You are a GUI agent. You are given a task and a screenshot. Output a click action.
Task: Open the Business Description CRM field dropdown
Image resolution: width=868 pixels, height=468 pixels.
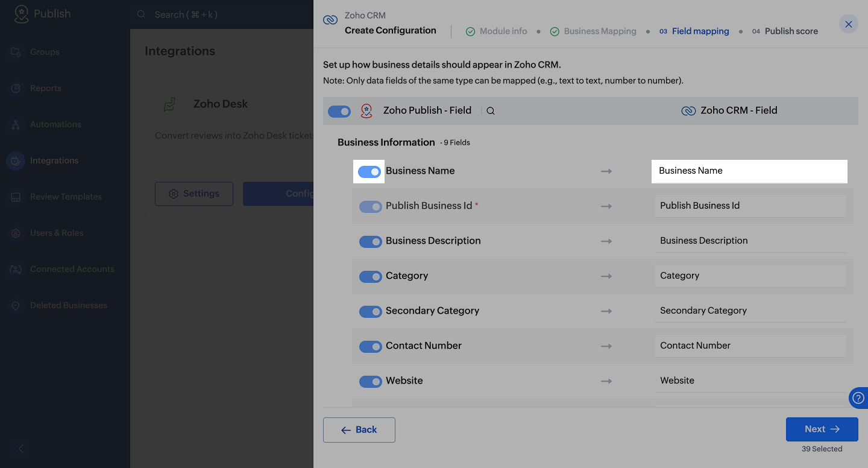click(750, 241)
